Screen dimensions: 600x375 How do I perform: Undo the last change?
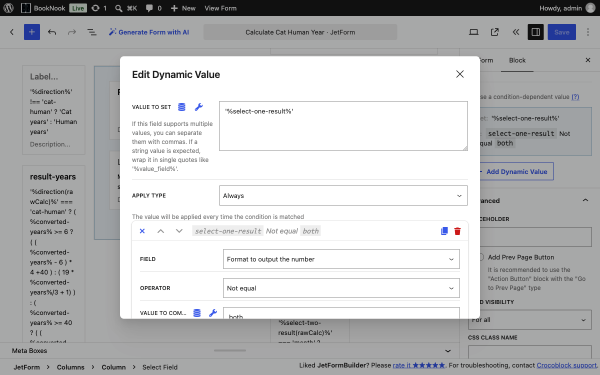[x=52, y=32]
